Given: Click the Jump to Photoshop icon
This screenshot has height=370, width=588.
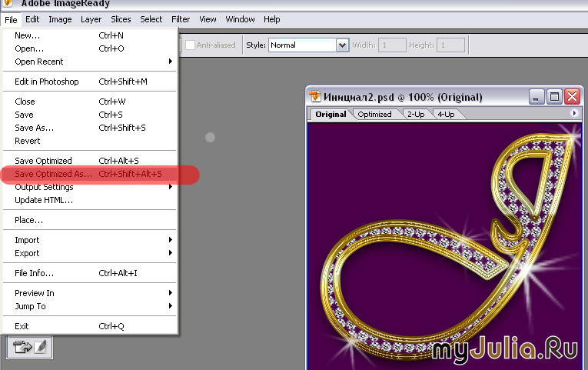Looking at the screenshot, I should pyautogui.click(x=30, y=347).
